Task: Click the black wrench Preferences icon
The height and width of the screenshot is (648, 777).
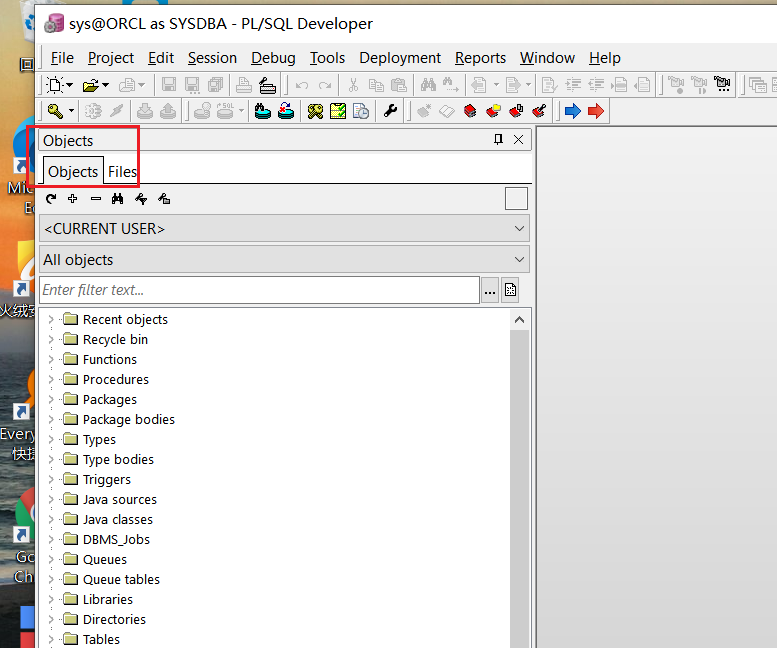Action: (x=390, y=111)
